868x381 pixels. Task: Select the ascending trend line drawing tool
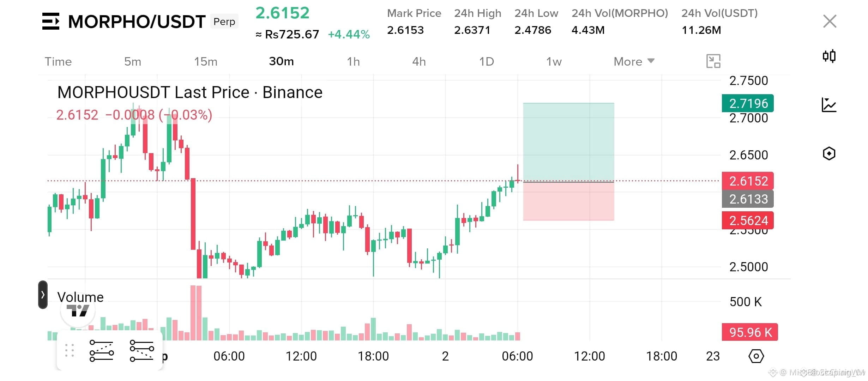click(102, 351)
